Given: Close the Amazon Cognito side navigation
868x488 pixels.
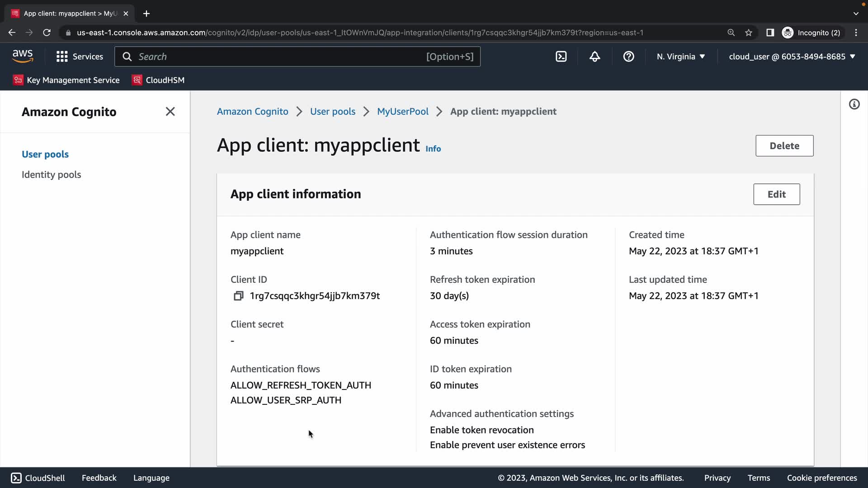Looking at the screenshot, I should (x=170, y=112).
